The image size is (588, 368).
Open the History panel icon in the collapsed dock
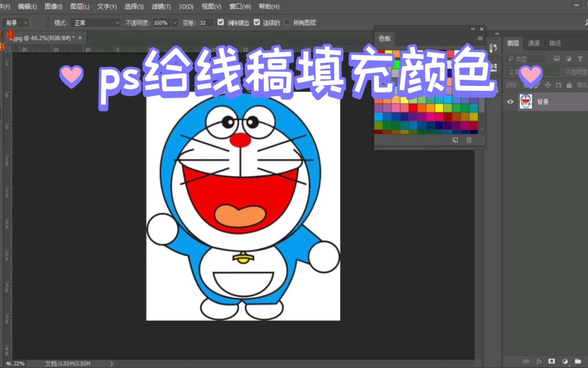[x=493, y=48]
